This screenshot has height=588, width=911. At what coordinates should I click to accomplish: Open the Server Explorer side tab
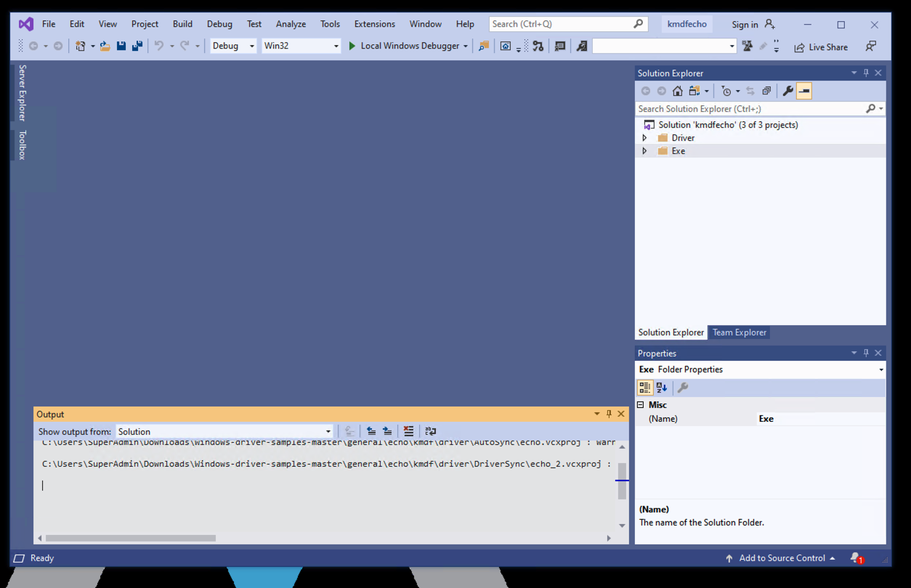click(x=22, y=93)
